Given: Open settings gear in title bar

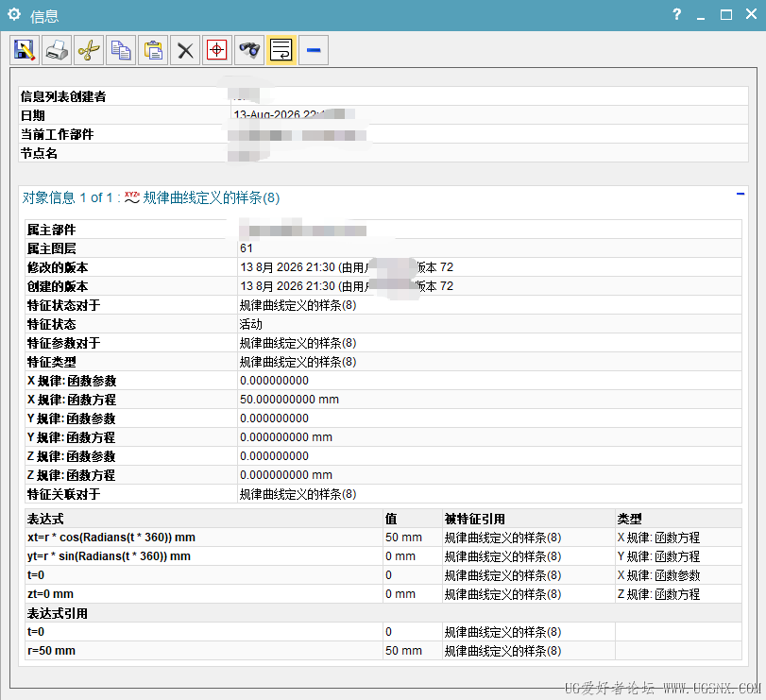Looking at the screenshot, I should point(14,15).
